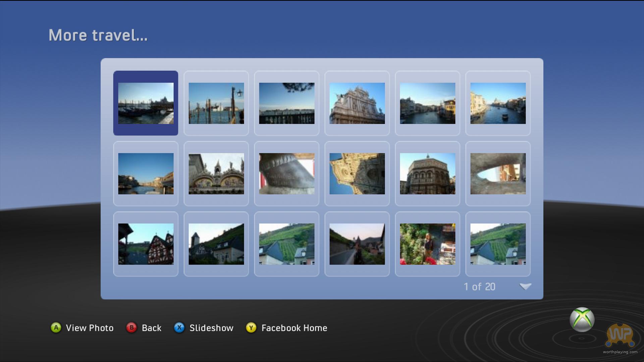This screenshot has width=644, height=362.
Task: Click the 1 of 20 page counter
Action: coord(479,287)
